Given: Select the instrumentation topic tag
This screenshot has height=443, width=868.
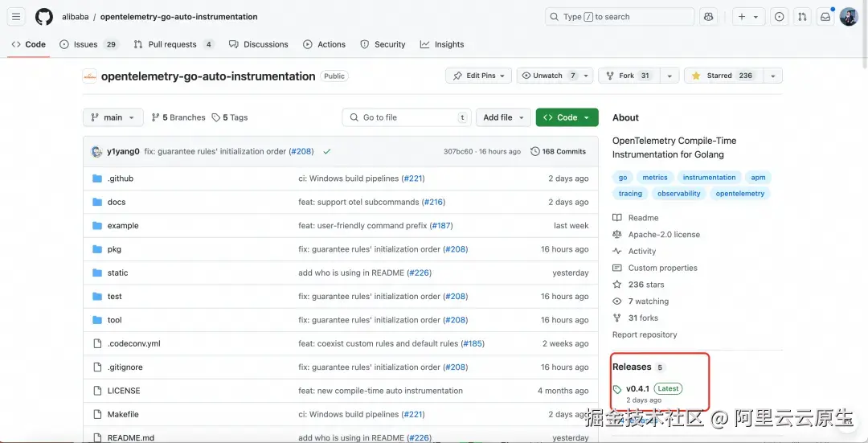Looking at the screenshot, I should pos(709,177).
